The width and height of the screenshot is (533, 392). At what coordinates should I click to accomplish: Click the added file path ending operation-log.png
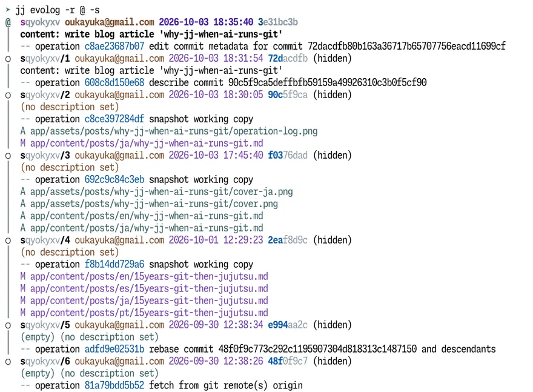174,131
